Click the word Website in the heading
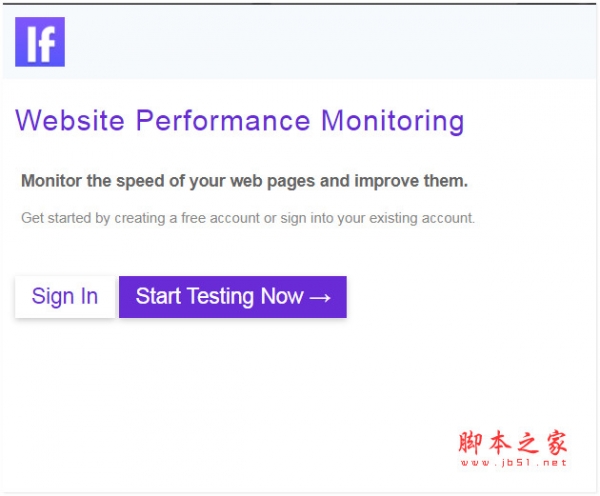 [70, 121]
